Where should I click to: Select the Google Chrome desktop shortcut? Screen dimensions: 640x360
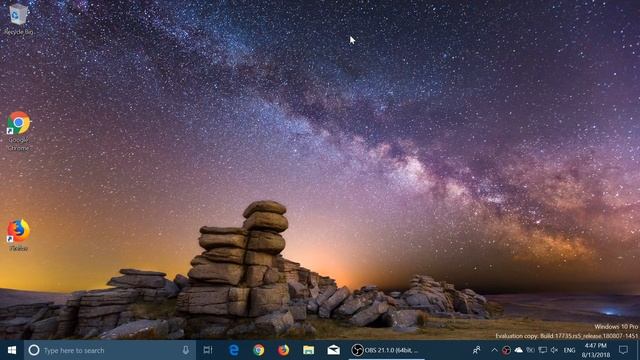(x=18, y=131)
